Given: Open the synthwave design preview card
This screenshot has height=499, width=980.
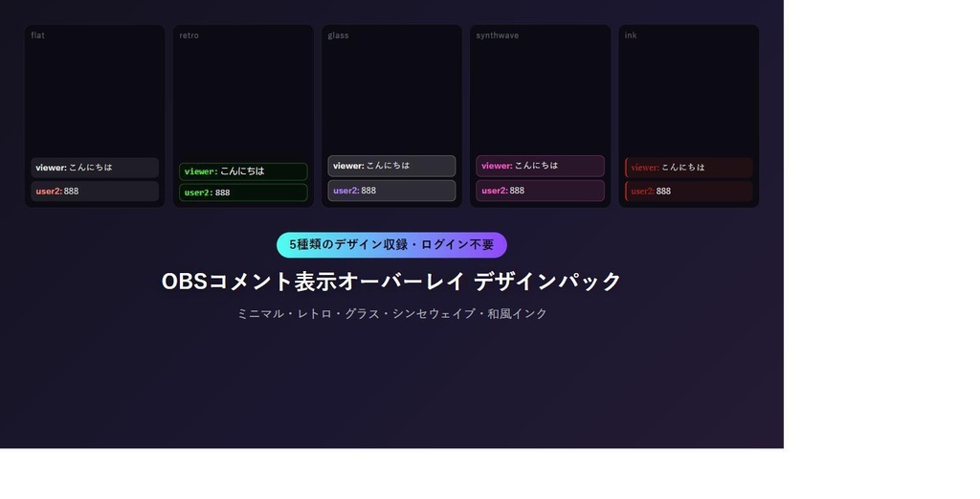Looking at the screenshot, I should point(540,116).
